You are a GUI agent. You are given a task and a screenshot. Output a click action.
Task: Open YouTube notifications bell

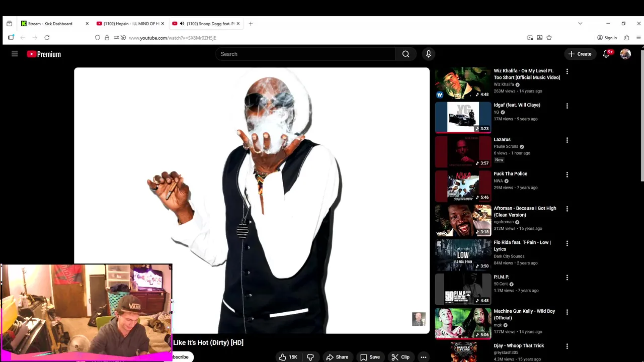pos(606,54)
